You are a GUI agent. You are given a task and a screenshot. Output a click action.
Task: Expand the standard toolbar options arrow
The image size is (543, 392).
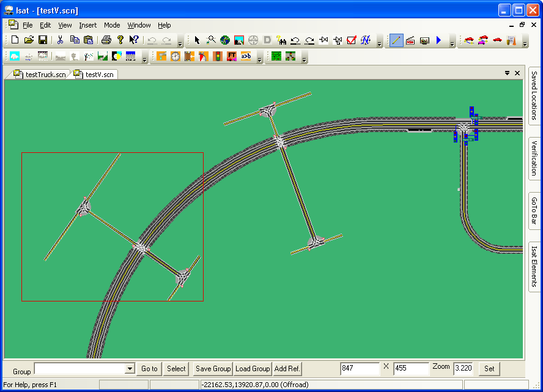click(180, 43)
